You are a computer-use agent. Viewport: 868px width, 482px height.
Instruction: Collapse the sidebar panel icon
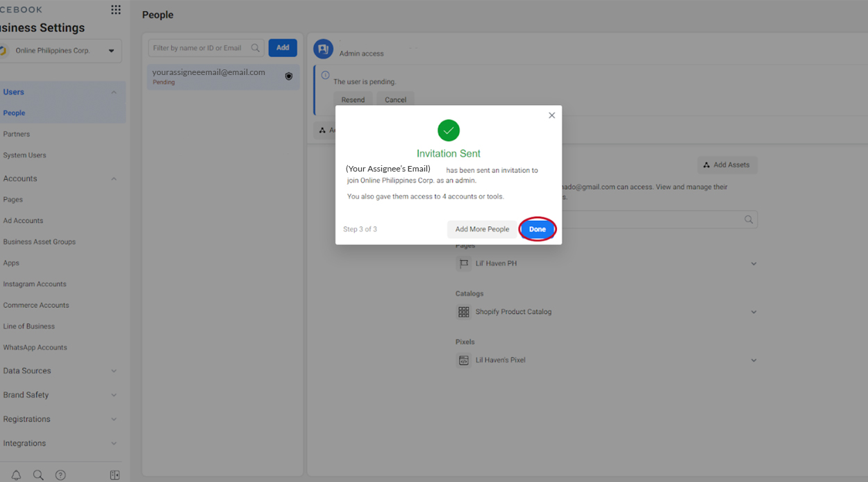point(115,475)
